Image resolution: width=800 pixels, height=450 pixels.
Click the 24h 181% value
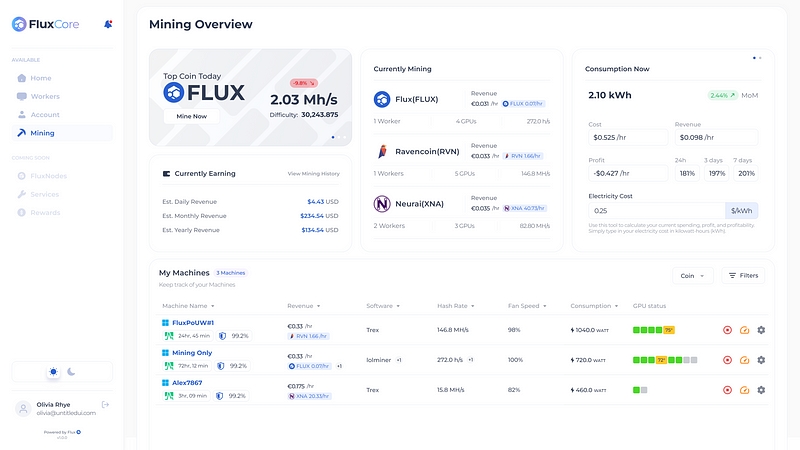coord(687,173)
